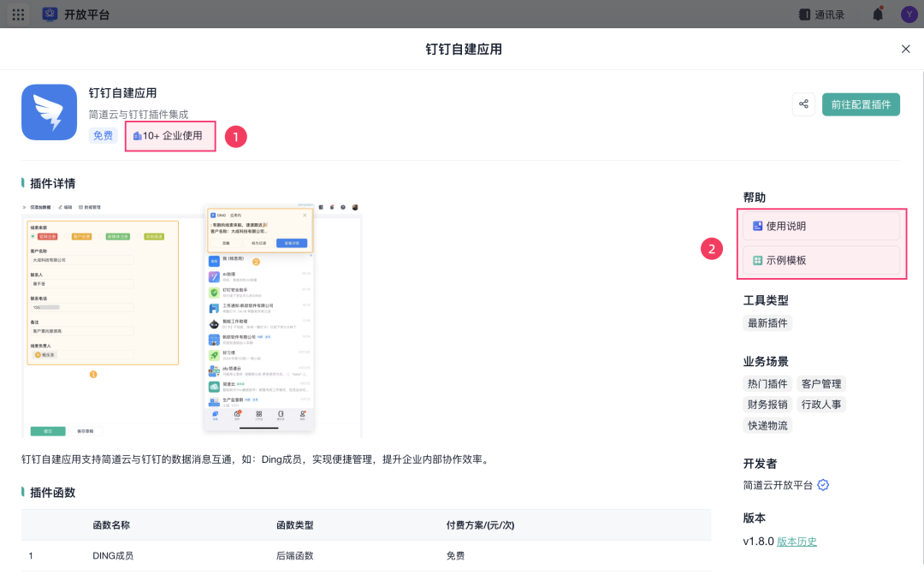924x580 pixels.
Task: Click the 函数名称 column header
Action: pos(111,525)
